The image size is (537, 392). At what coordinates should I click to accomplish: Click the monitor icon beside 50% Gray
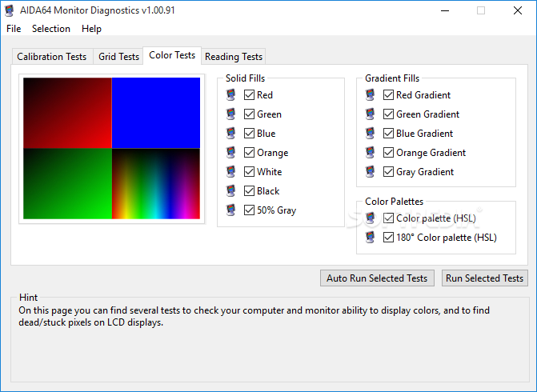pos(231,210)
